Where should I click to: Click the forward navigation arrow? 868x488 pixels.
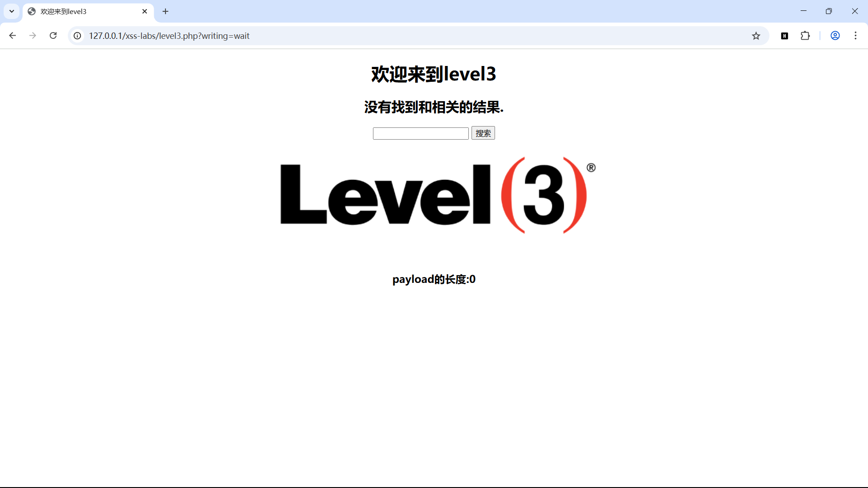33,36
